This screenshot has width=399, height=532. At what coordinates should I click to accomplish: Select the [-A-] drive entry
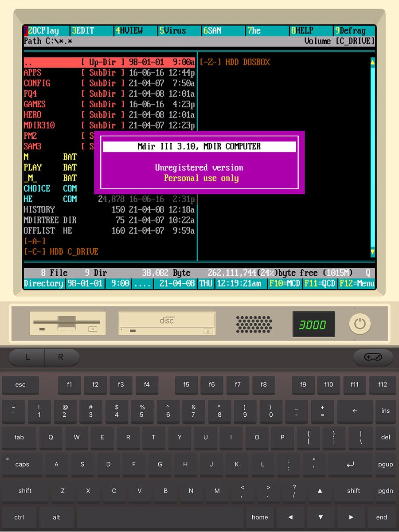click(35, 241)
